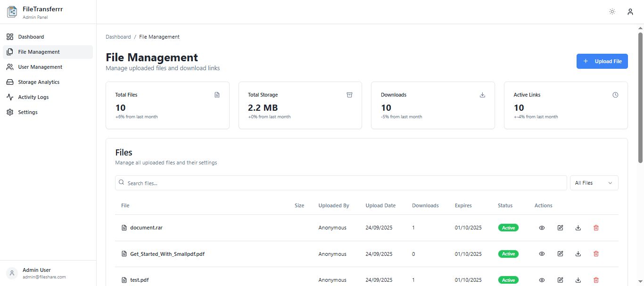Open the user profile icon in header
Screen dimensions: 644x286
(x=630, y=12)
